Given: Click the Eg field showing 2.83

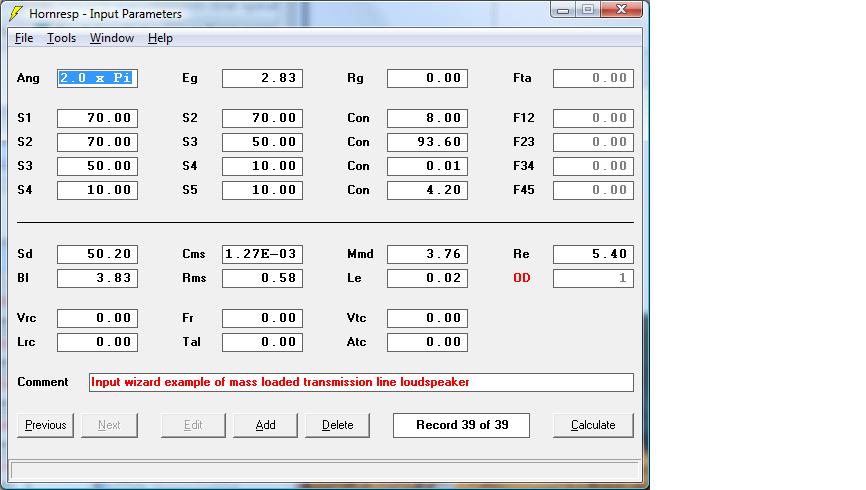Looking at the screenshot, I should (x=262, y=78).
